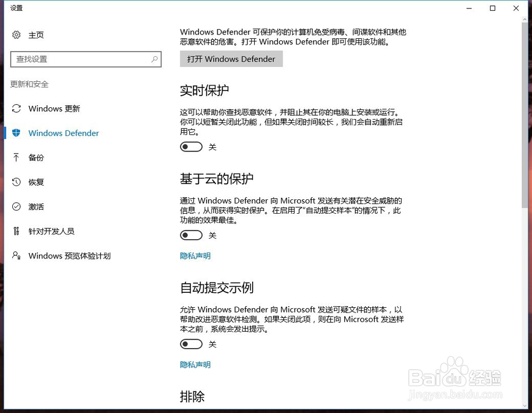Click the 自动提交示例 heading

click(217, 288)
